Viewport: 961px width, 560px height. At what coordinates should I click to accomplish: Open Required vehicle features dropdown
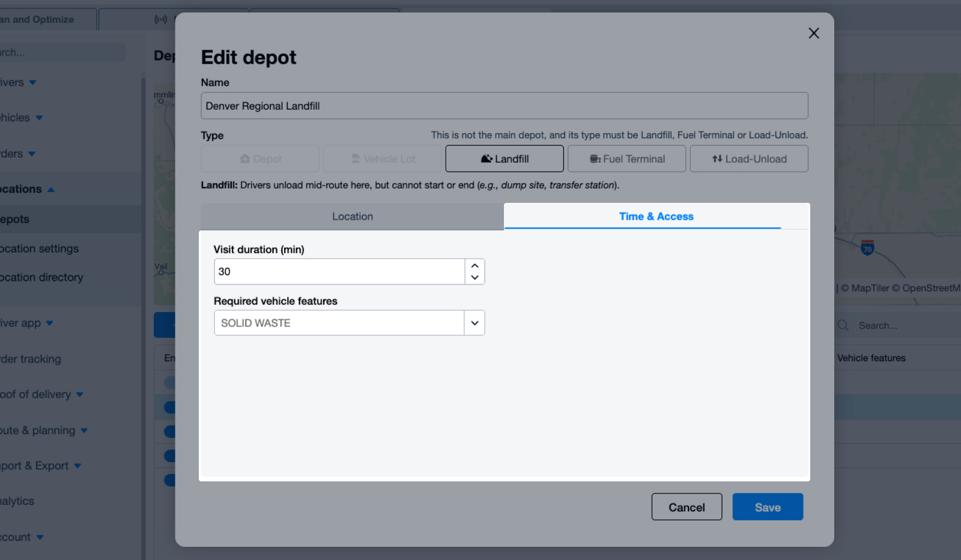tap(474, 323)
